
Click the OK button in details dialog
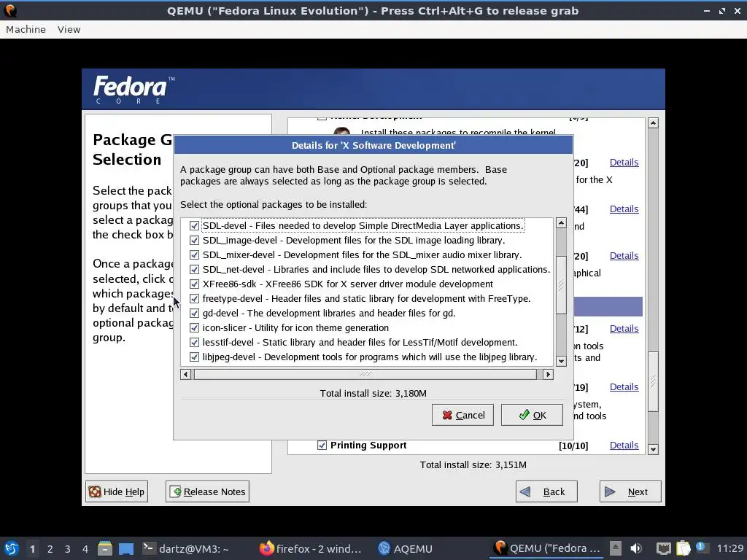tap(532, 415)
